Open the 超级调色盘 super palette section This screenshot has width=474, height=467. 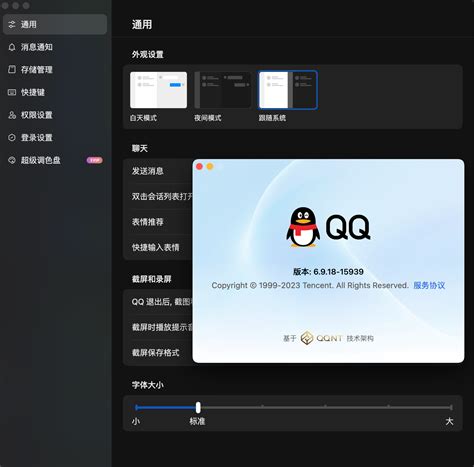tap(55, 160)
